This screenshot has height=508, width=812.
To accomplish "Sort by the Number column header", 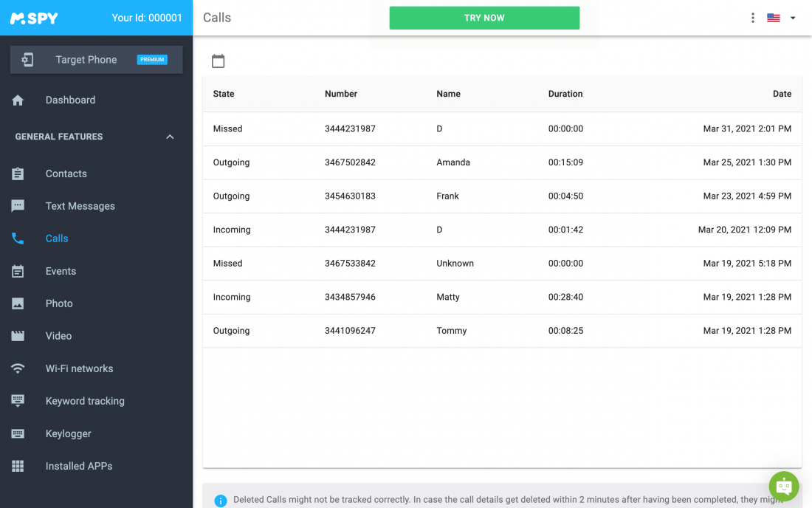I will point(341,94).
